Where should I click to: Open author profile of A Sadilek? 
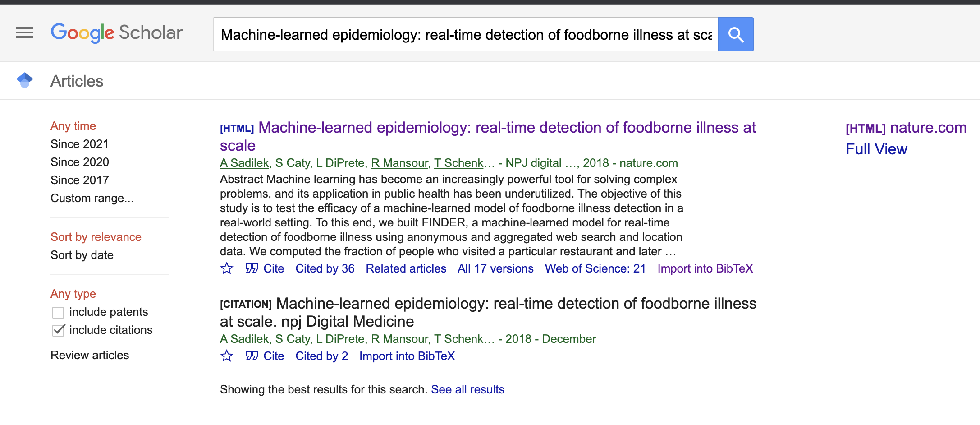243,162
